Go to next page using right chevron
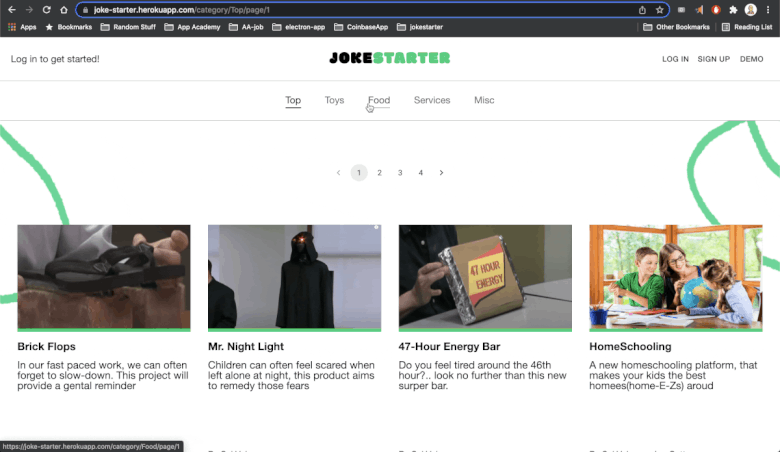 [441, 173]
